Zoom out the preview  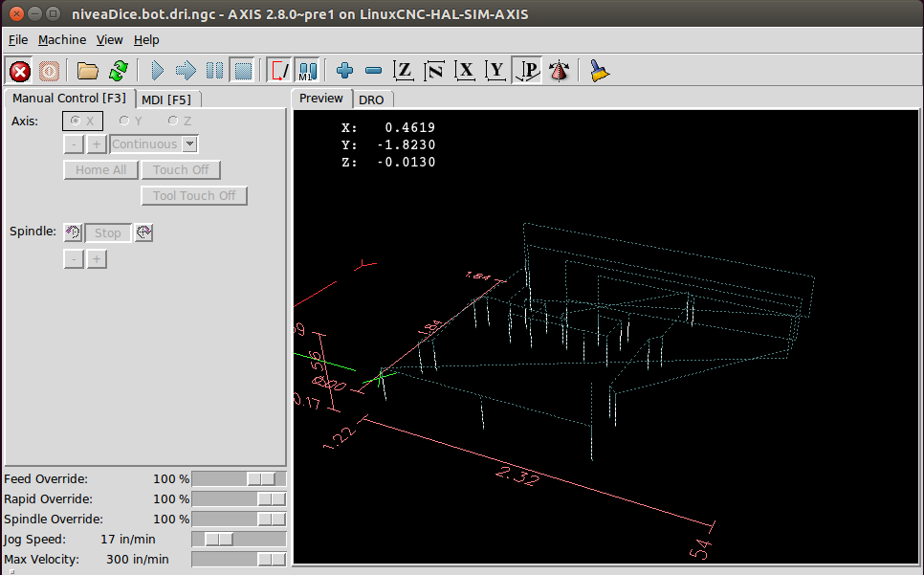pos(374,72)
